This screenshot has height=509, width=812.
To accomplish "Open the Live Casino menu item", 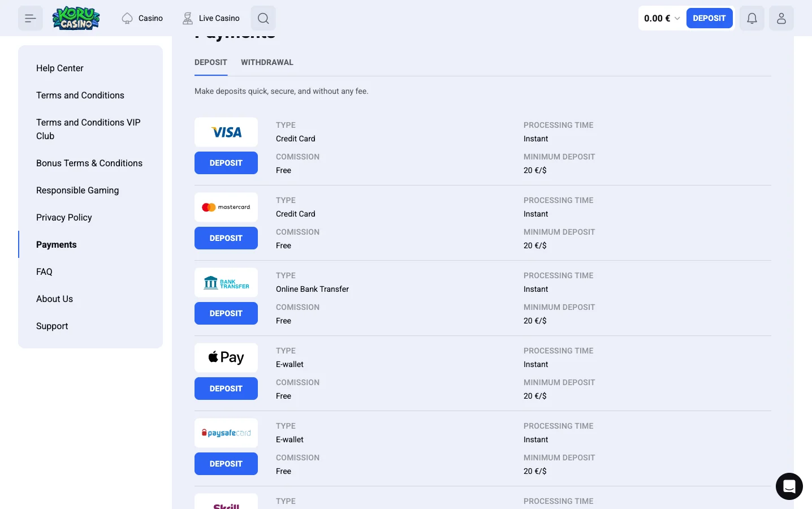I will tap(211, 18).
